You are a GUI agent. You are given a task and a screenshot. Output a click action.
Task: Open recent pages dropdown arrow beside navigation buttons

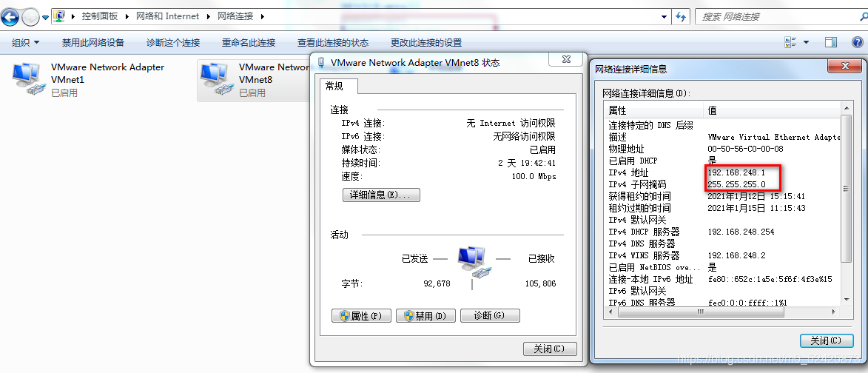[x=45, y=18]
